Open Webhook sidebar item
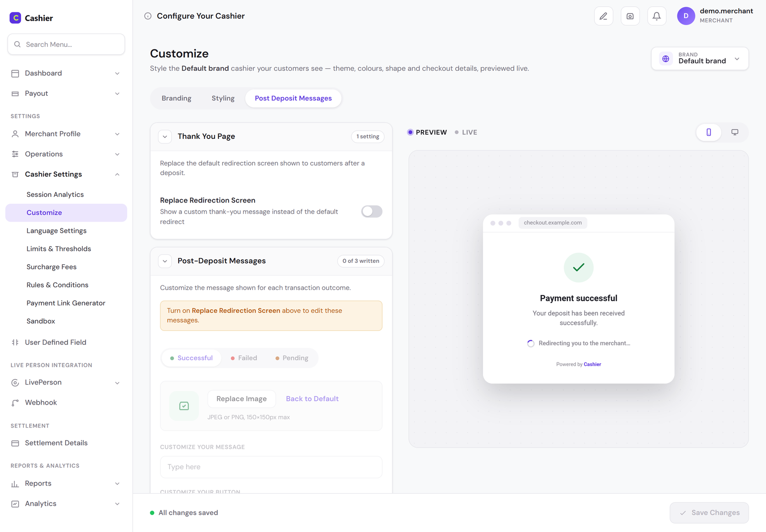The image size is (766, 532). (66, 403)
